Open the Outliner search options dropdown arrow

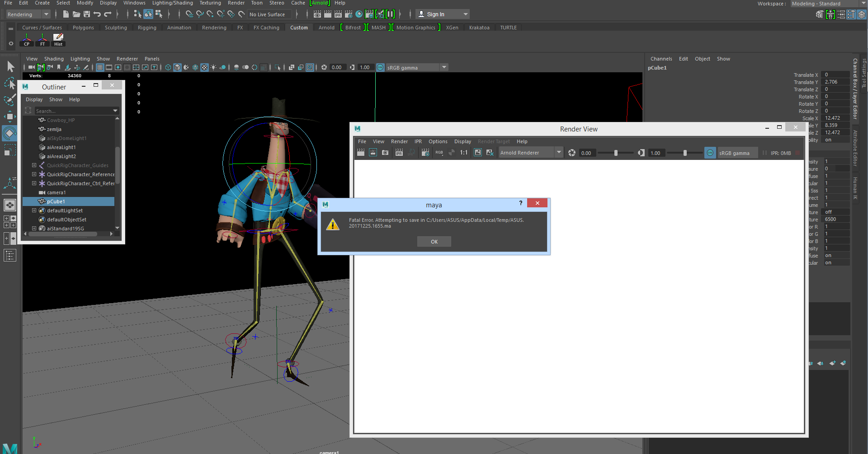click(115, 111)
